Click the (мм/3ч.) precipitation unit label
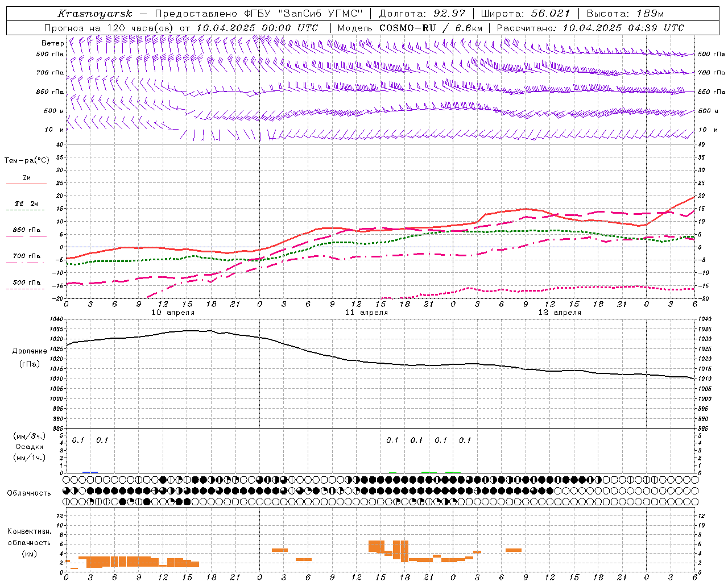This screenshot has width=728, height=582. tap(30, 436)
